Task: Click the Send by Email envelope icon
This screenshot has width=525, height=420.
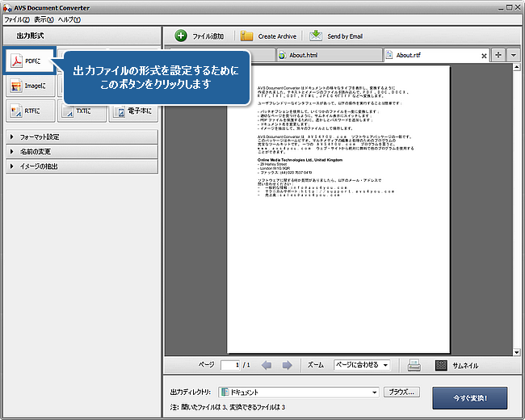Action: click(x=315, y=36)
